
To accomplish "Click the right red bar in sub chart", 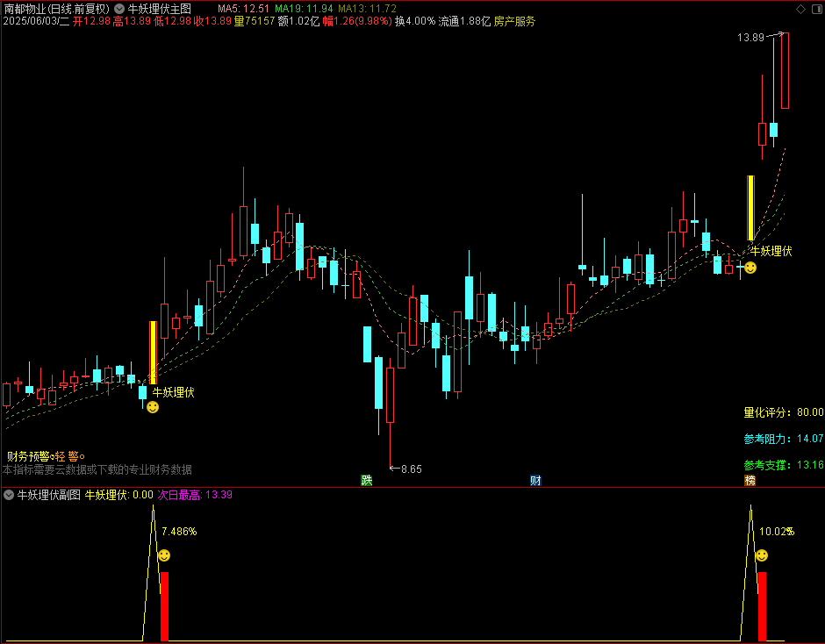I will coord(762,606).
